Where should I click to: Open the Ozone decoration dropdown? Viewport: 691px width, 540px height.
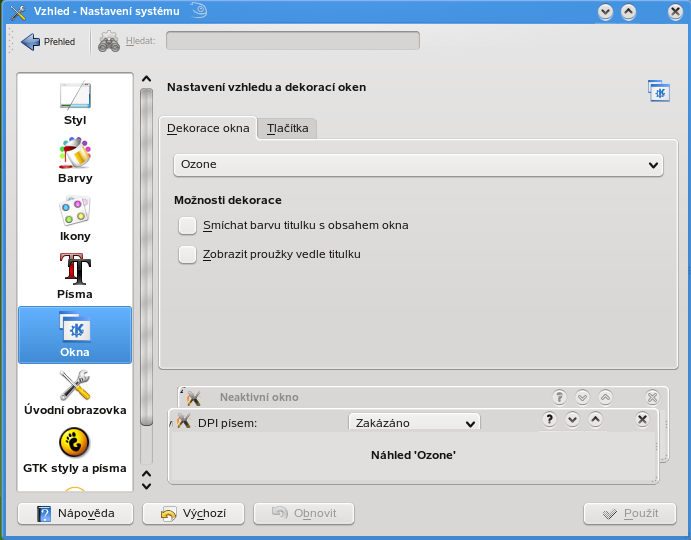[x=418, y=165]
